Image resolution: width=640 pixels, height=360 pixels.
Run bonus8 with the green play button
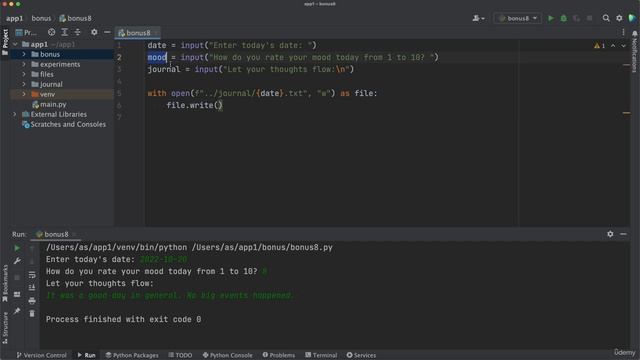tap(551, 18)
